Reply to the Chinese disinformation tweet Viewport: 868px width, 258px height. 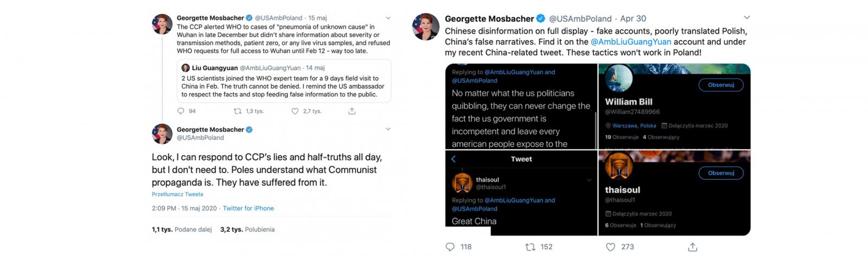(x=450, y=247)
